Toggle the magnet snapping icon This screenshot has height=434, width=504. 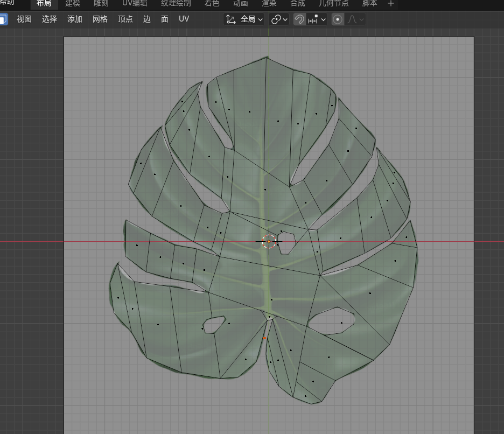click(x=299, y=19)
